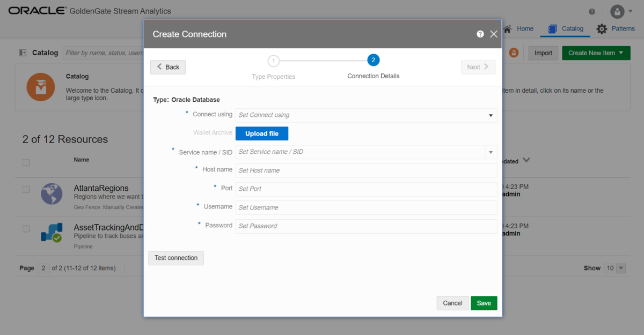Select step 2 Connection Details marker
The width and height of the screenshot is (644, 335).
tap(374, 60)
